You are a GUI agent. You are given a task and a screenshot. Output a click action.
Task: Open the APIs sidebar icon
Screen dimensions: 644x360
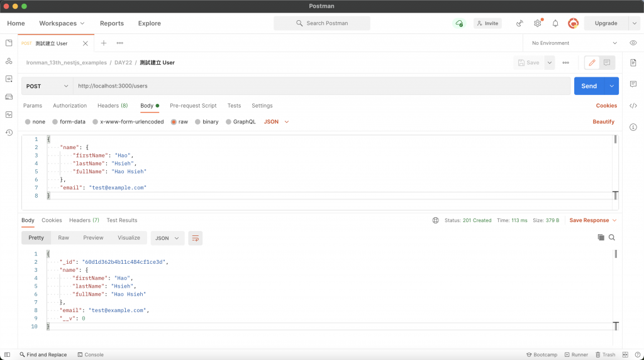[9, 61]
